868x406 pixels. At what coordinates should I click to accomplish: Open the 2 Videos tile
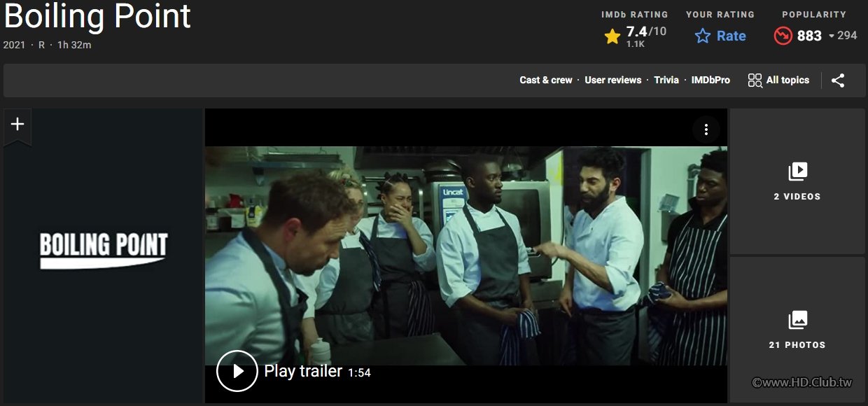click(797, 181)
